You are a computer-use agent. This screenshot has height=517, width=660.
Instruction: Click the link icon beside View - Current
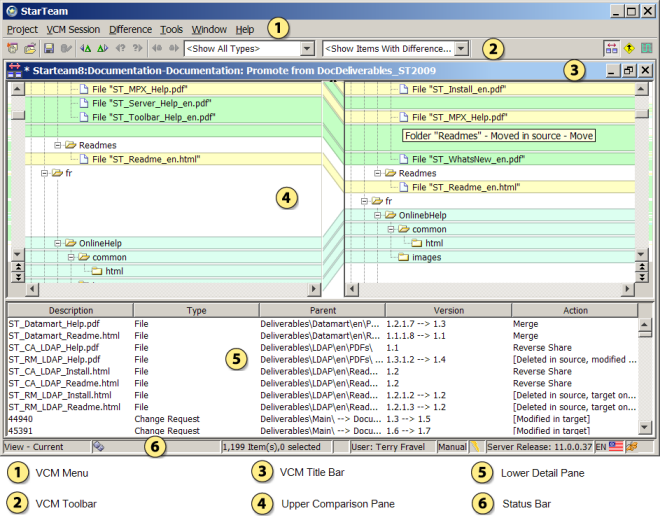[x=98, y=446]
